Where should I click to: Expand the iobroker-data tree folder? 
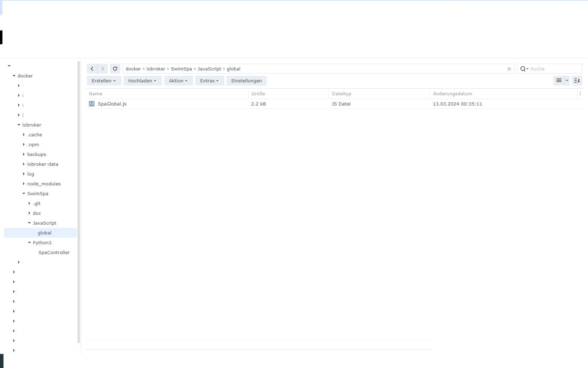(24, 164)
